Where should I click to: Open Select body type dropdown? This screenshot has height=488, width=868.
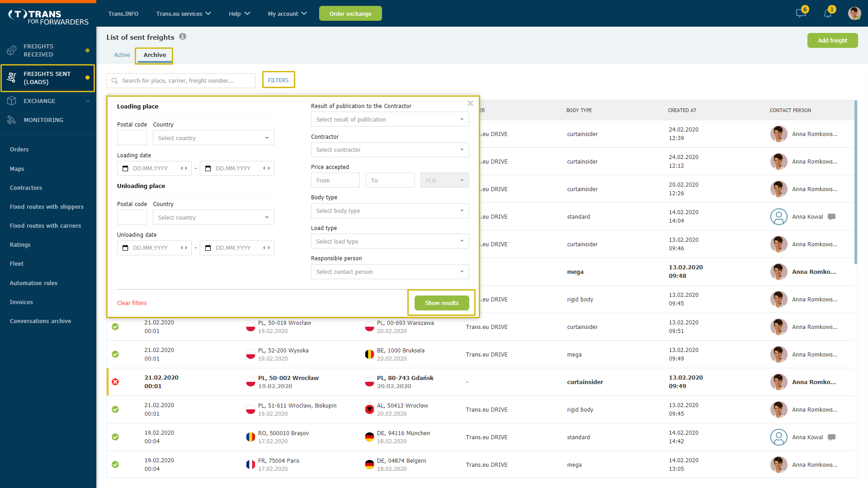pyautogui.click(x=390, y=211)
